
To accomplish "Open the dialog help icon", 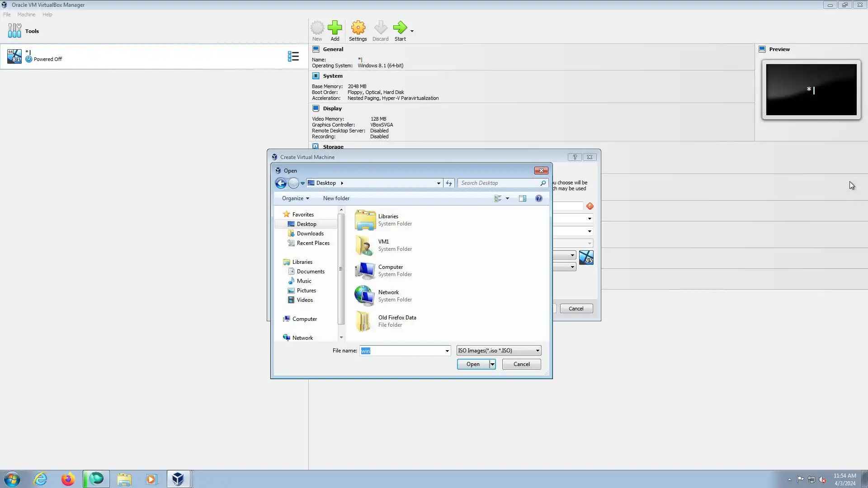I will coord(538,198).
